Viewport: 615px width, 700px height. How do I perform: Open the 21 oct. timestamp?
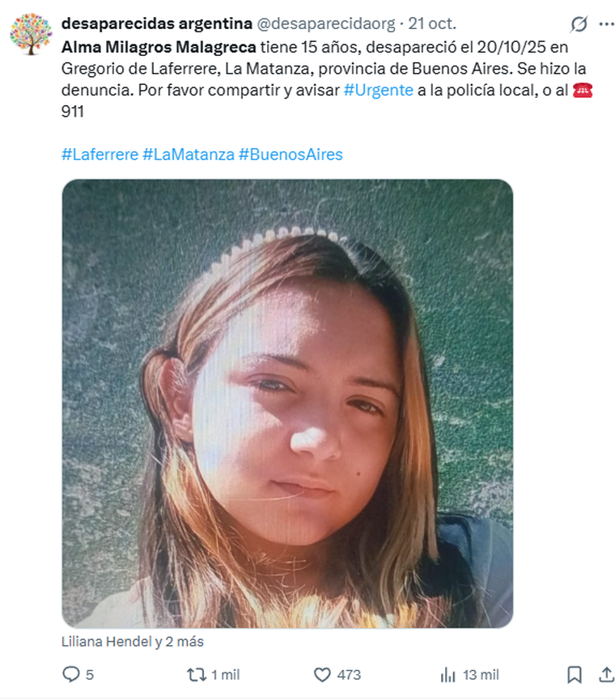[432, 23]
